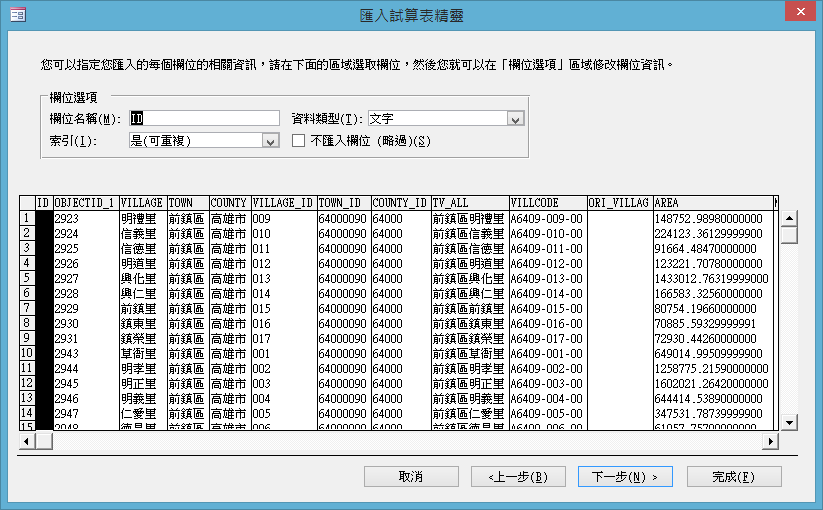Image resolution: width=823 pixels, height=510 pixels.
Task: Select the COUNTY_ID column header
Action: click(401, 203)
